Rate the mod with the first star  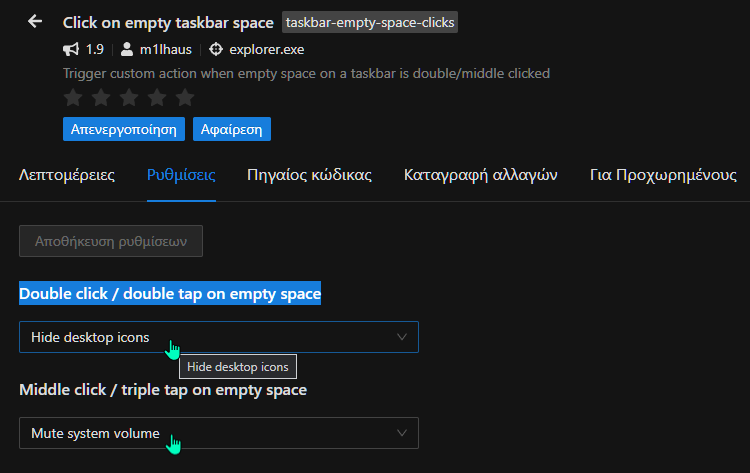(73, 98)
